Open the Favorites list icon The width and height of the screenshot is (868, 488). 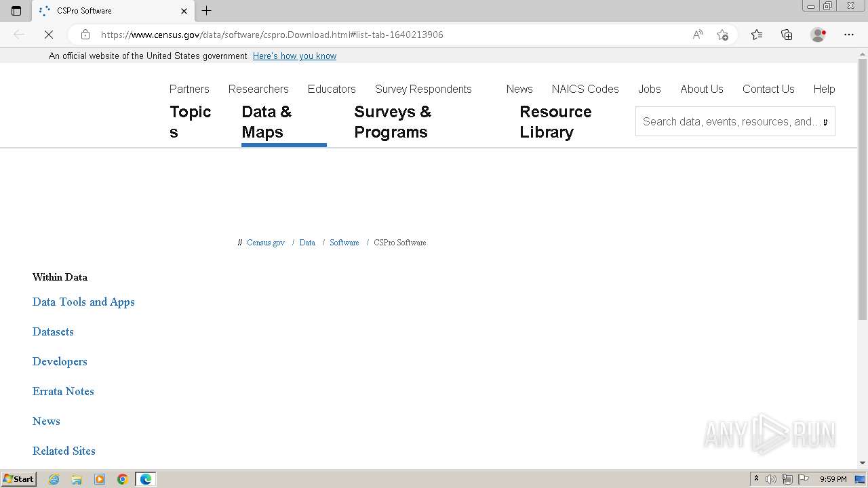757,35
